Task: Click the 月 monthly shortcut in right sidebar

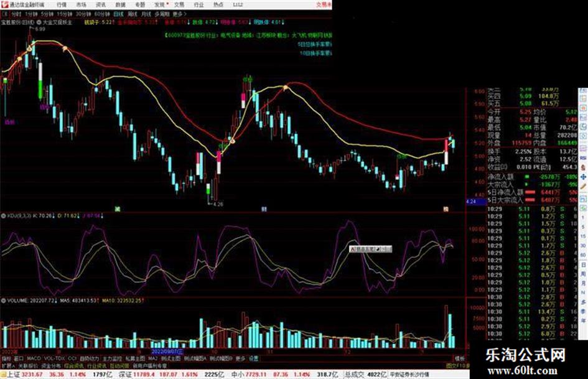Action: [x=583, y=282]
